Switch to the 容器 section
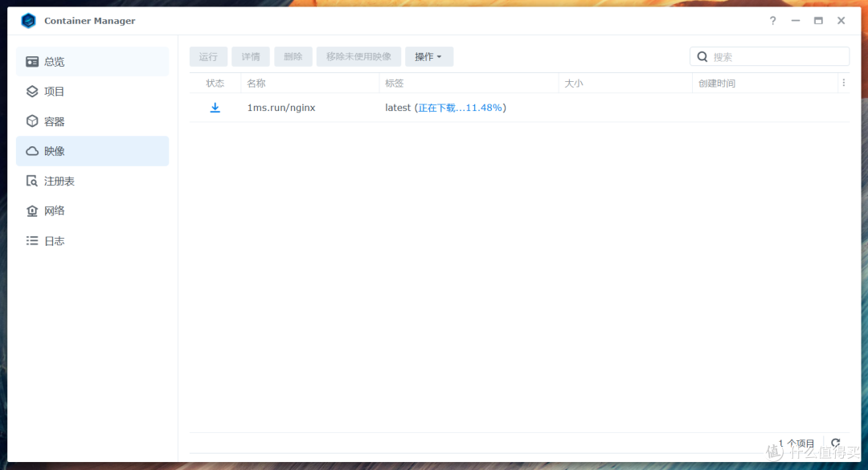868x470 pixels. pyautogui.click(x=92, y=121)
